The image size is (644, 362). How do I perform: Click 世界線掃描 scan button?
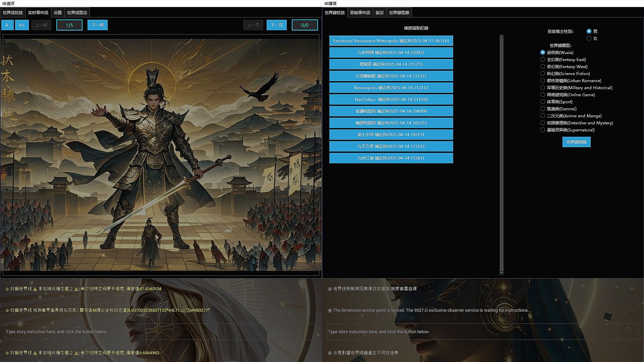576,142
